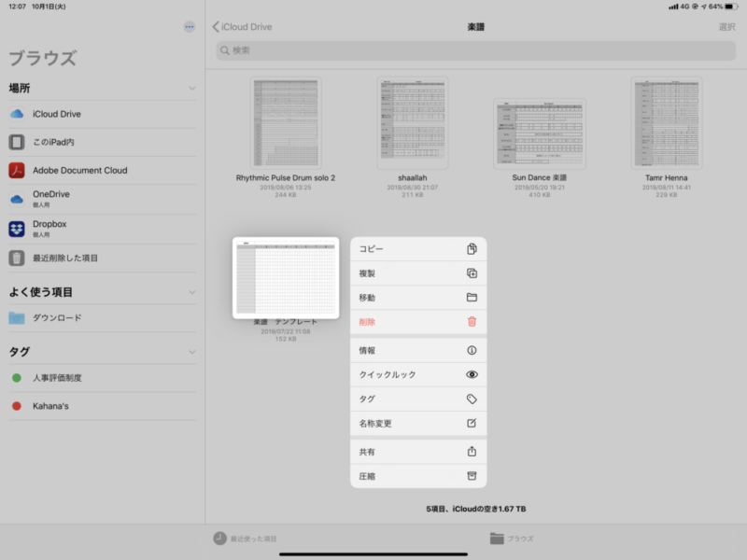Tap the red trash icon beside 削除
This screenshot has height=560, width=747.
point(472,322)
